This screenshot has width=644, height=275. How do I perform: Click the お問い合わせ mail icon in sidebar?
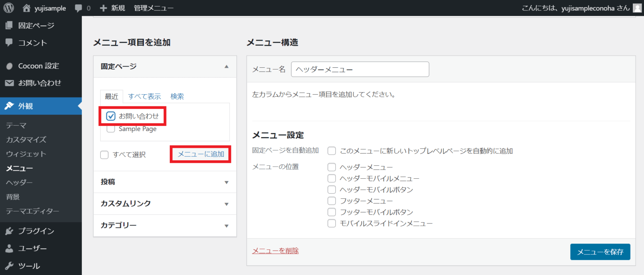click(x=9, y=83)
